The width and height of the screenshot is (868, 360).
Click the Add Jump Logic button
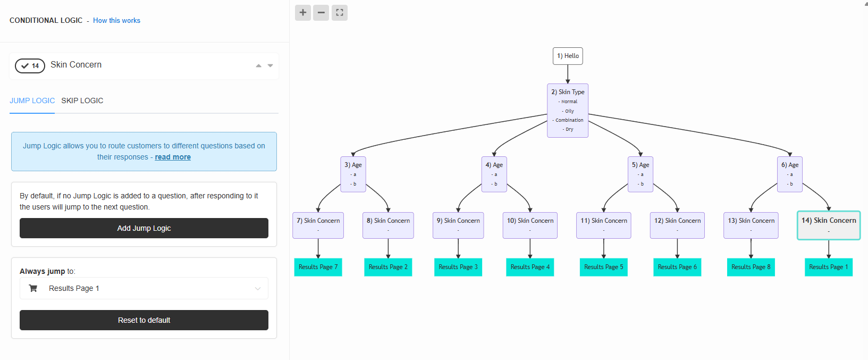144,228
